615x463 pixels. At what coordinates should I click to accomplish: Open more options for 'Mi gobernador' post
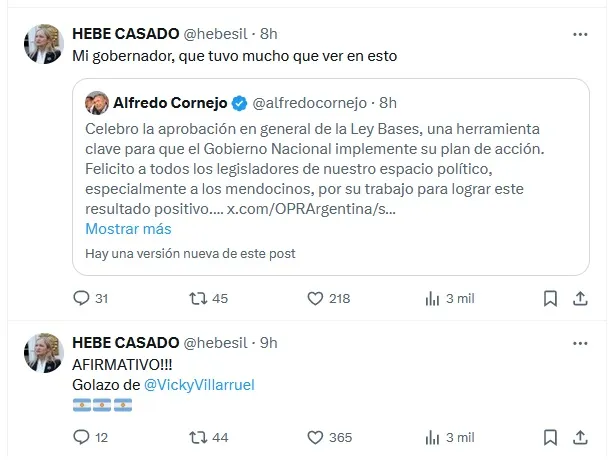tap(580, 34)
